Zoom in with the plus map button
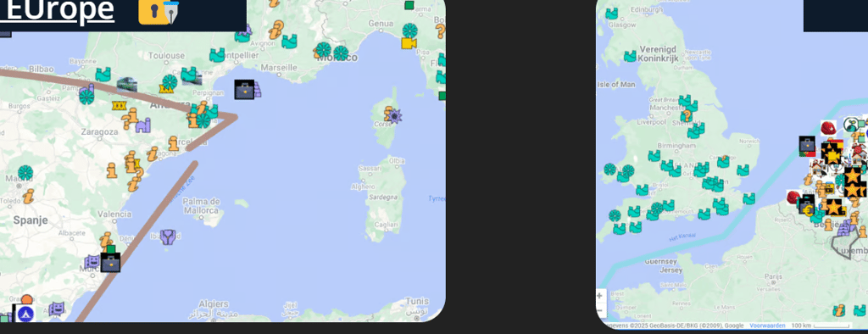The height and width of the screenshot is (334, 868). click(x=599, y=296)
